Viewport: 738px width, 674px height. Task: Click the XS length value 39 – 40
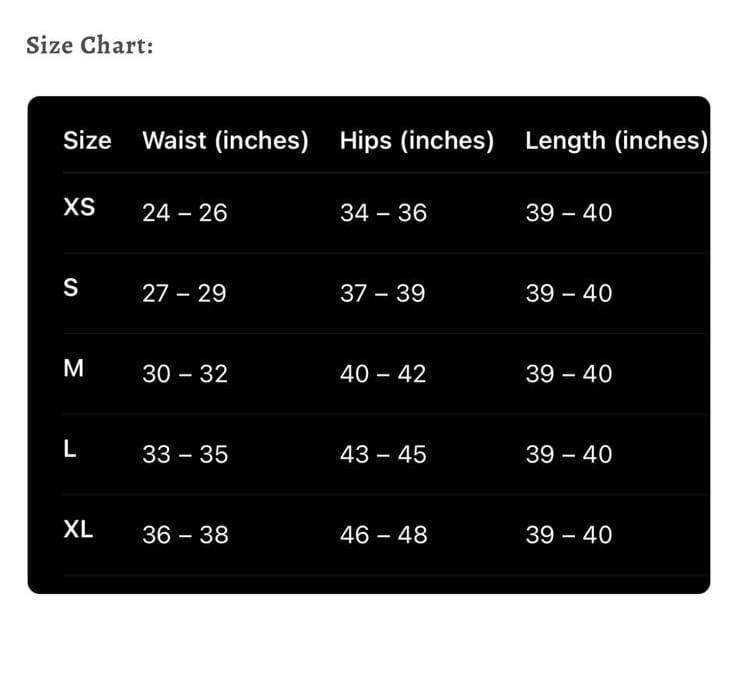point(569,213)
